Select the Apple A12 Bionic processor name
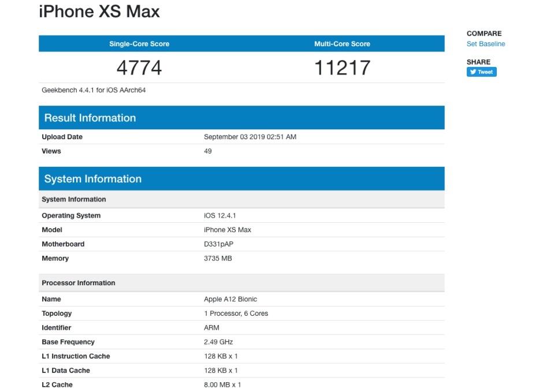This screenshot has height=392, width=543. pos(230,299)
